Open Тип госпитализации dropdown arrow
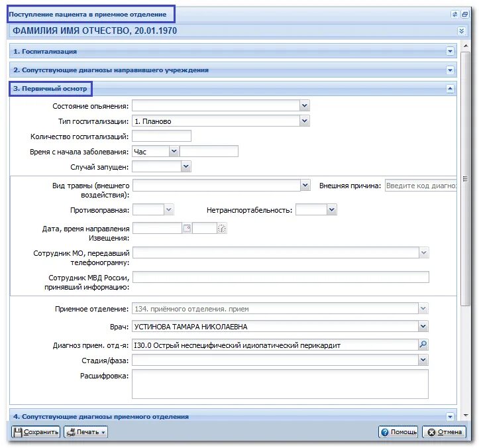479x448 pixels. click(304, 121)
